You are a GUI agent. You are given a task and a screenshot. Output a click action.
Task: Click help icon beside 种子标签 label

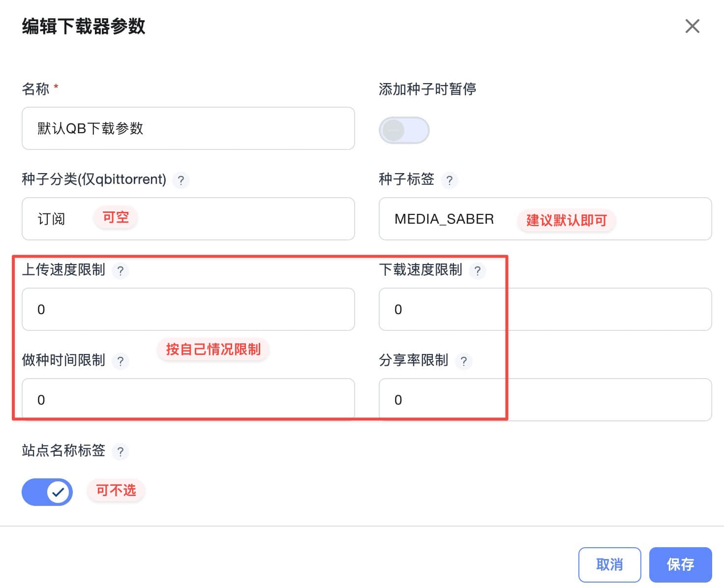click(449, 180)
